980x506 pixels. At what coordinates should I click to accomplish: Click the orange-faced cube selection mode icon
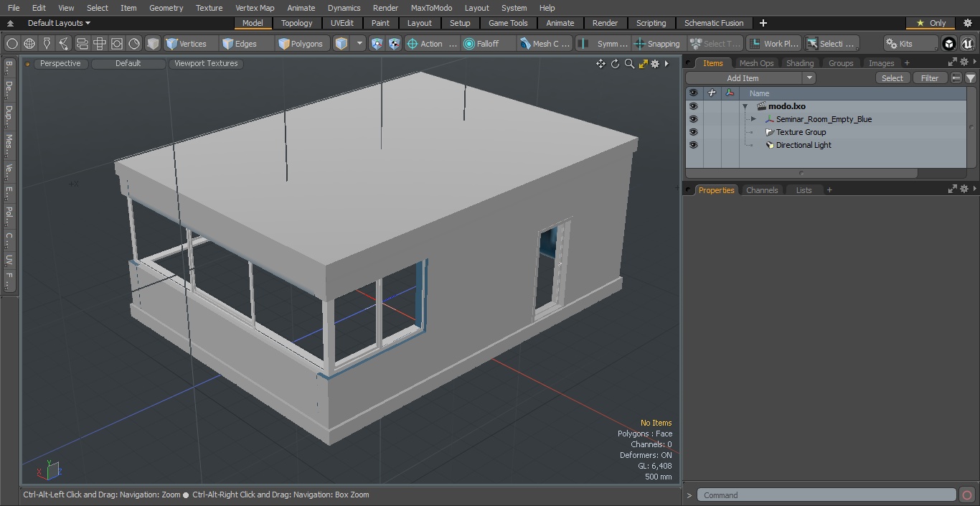[x=341, y=44]
